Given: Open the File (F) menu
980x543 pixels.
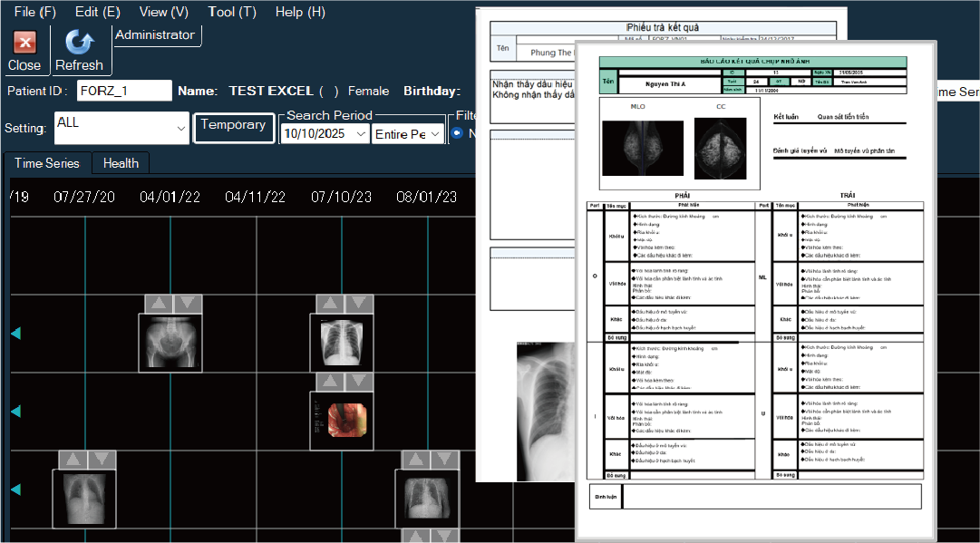Looking at the screenshot, I should pyautogui.click(x=35, y=12).
